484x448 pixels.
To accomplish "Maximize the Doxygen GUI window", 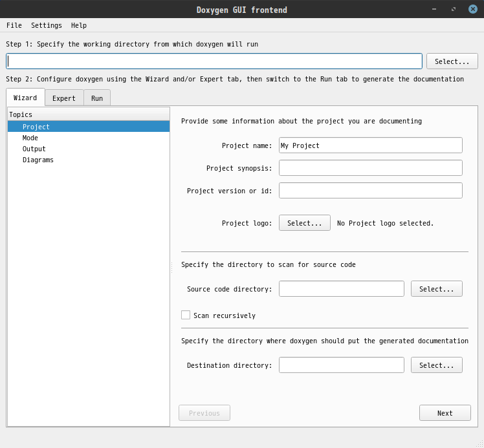I will click(x=454, y=9).
